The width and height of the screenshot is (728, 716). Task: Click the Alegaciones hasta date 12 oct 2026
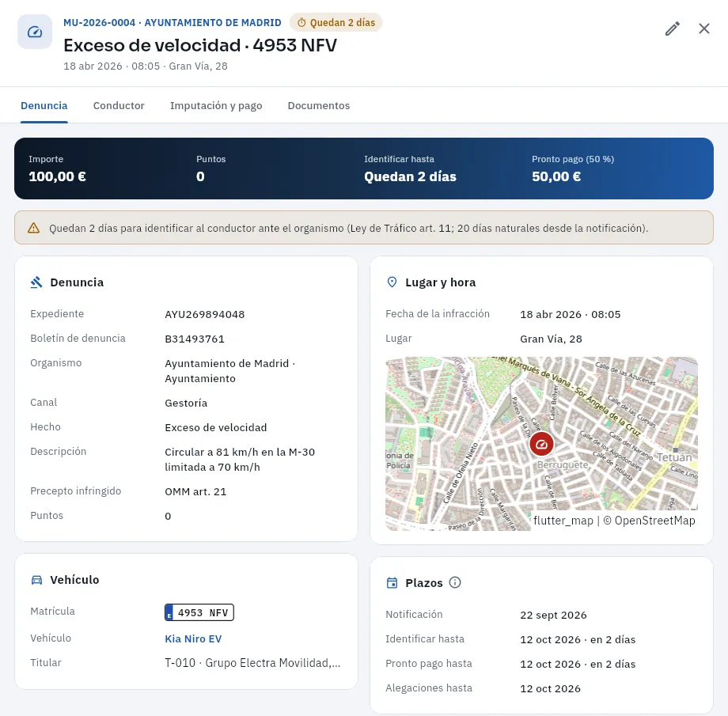coord(550,688)
